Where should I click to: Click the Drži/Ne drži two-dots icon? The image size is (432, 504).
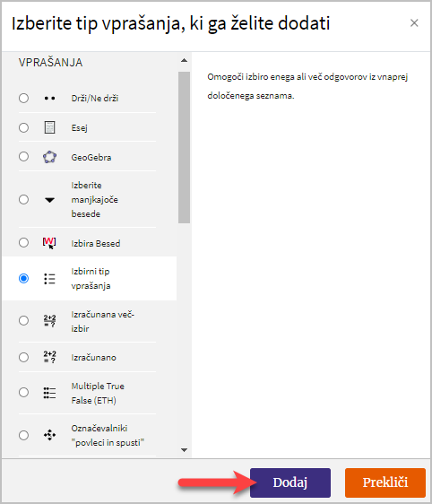coord(49,98)
